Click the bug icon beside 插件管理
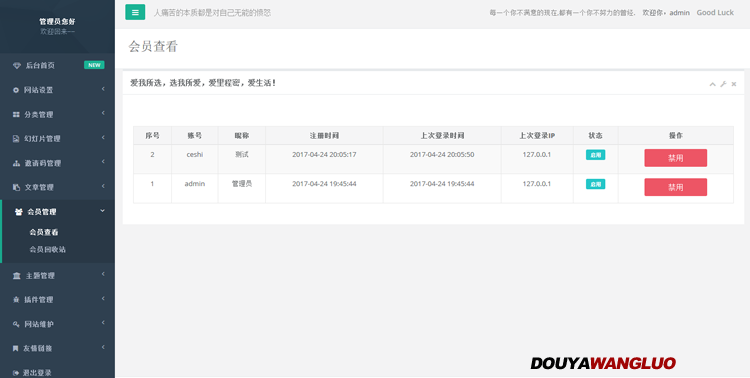The image size is (750, 378). 16,300
